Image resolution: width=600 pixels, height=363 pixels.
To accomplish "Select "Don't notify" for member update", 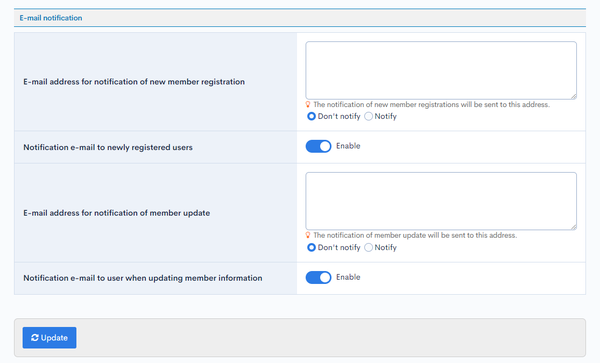I will 311,247.
